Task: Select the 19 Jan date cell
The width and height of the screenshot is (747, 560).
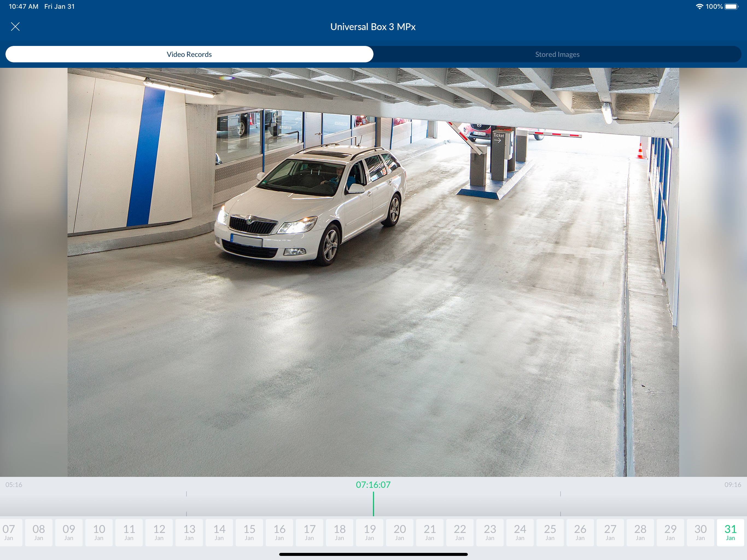Action: (369, 532)
